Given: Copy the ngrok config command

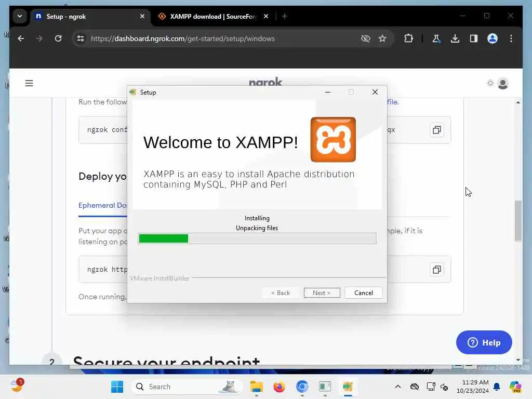Looking at the screenshot, I should coord(436,130).
